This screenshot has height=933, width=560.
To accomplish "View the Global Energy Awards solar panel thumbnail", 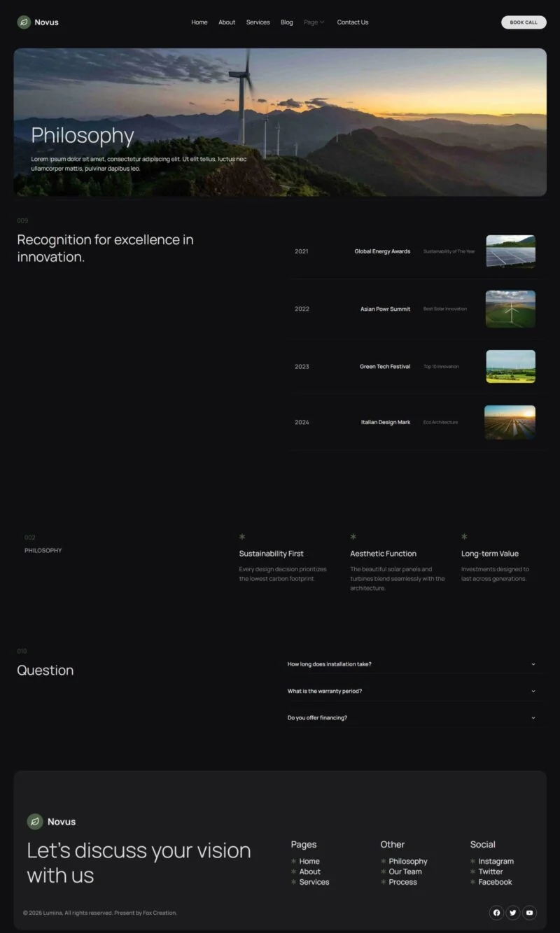I will 511,251.
